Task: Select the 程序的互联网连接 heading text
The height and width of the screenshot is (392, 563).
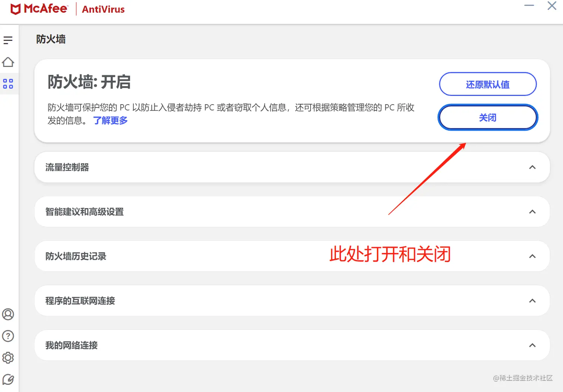Action: [80, 301]
